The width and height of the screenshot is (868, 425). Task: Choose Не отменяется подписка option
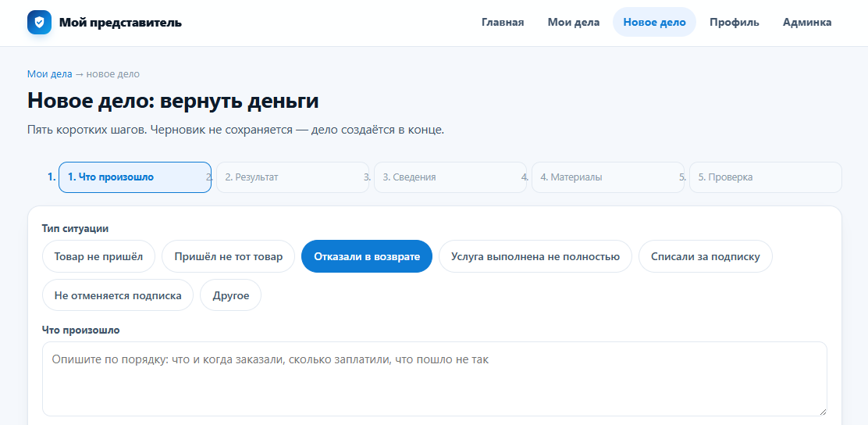(118, 295)
